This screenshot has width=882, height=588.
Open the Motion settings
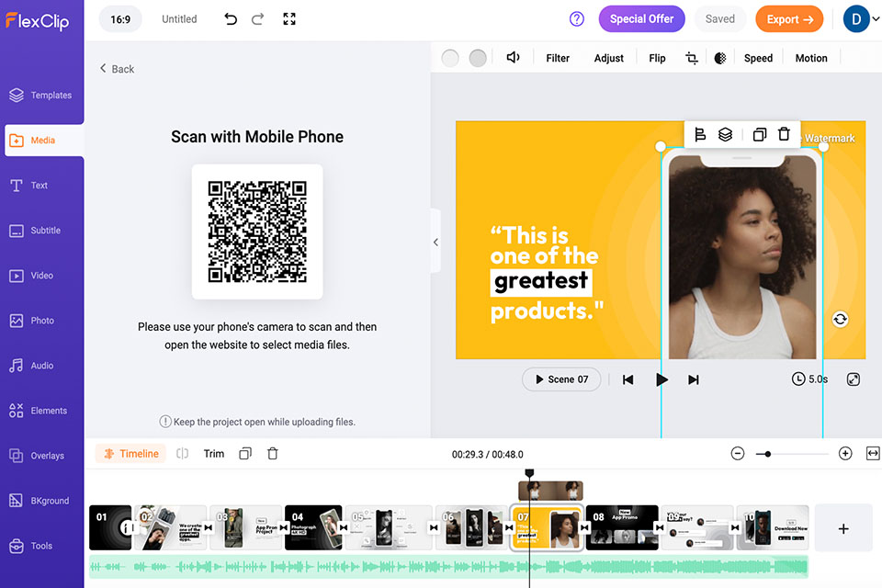point(811,58)
